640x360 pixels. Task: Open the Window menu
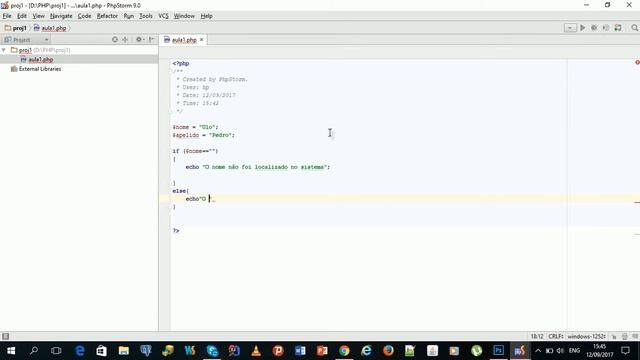184,16
